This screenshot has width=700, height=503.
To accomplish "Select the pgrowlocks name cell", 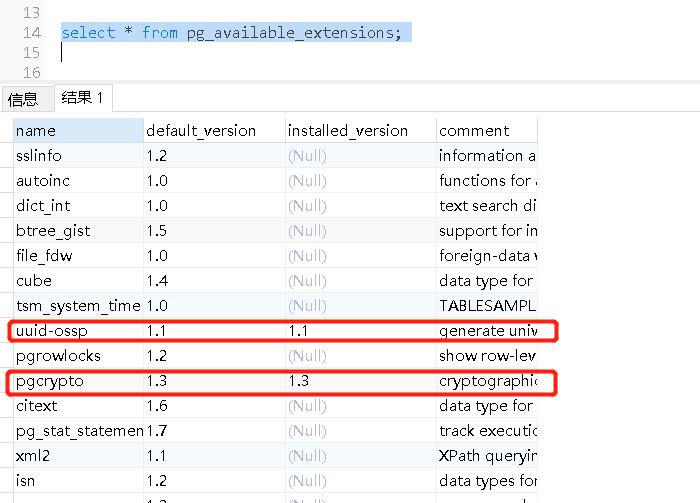I will (79, 356).
